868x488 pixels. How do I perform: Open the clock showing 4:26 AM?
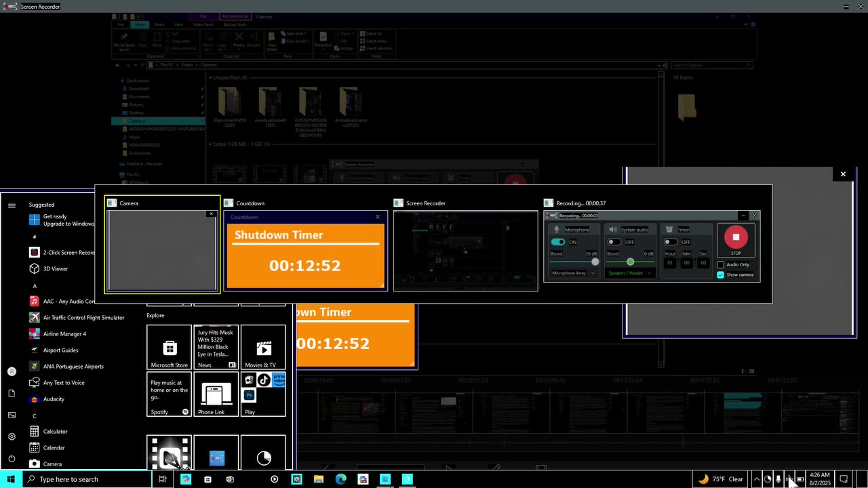pos(819,479)
